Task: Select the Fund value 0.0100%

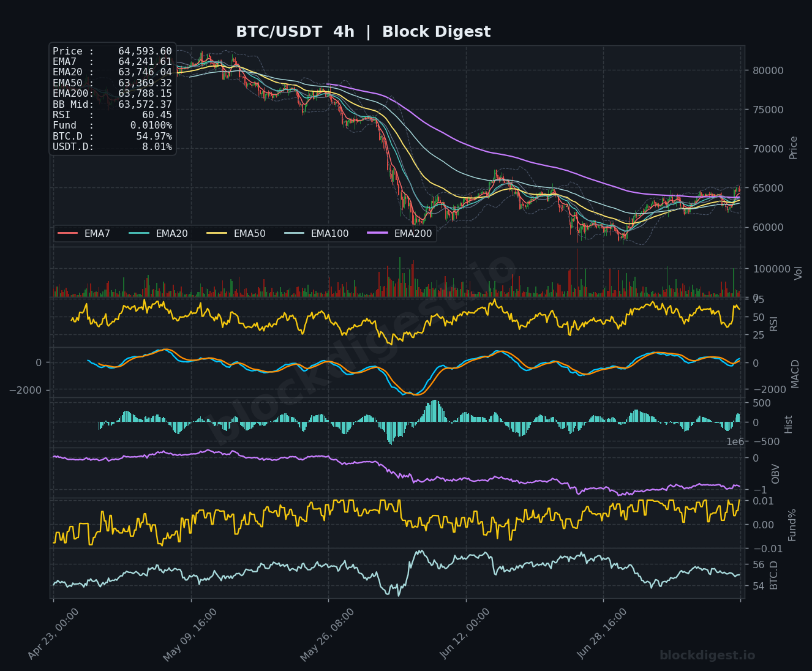Action: (151, 126)
